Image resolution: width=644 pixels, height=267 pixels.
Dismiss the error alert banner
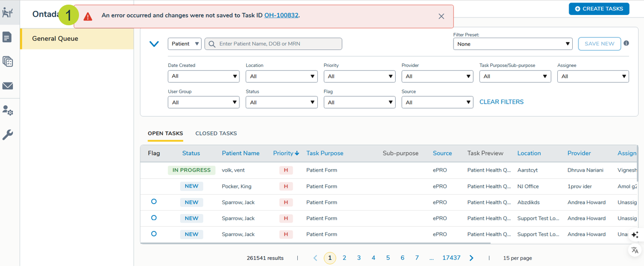(441, 16)
